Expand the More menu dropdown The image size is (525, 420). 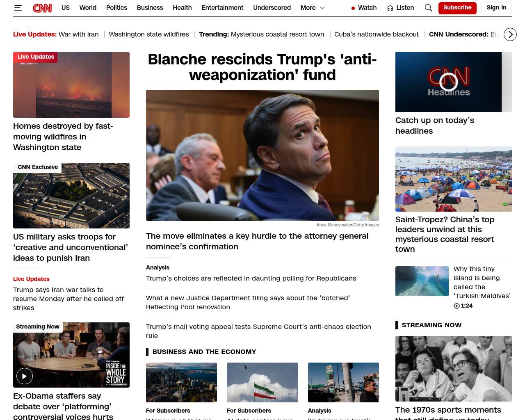tap(313, 8)
